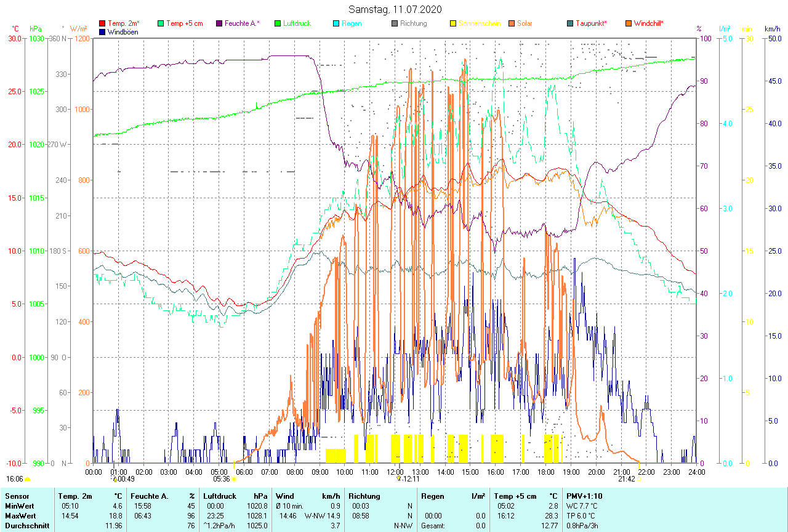
Task: Click the 1030 pressure axis value
Action: coord(36,38)
